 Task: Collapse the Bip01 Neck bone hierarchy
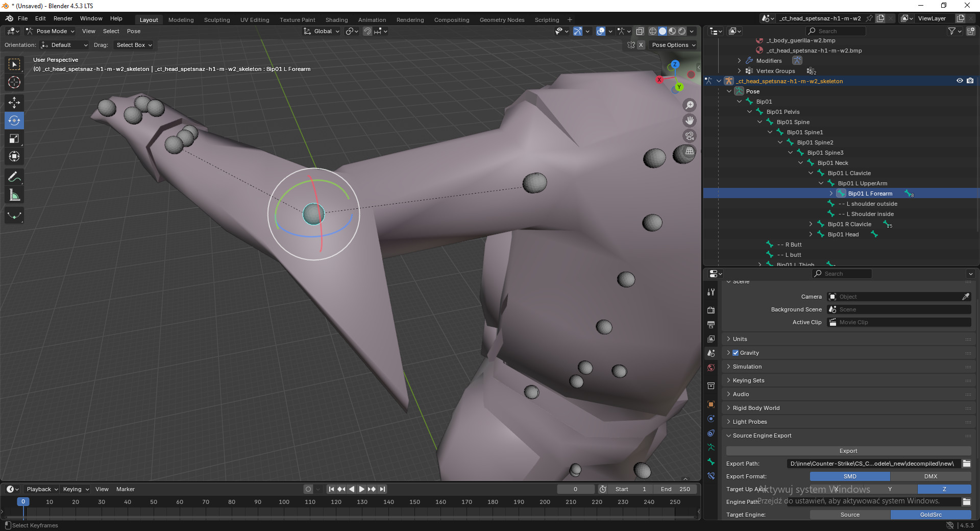pyautogui.click(x=800, y=162)
